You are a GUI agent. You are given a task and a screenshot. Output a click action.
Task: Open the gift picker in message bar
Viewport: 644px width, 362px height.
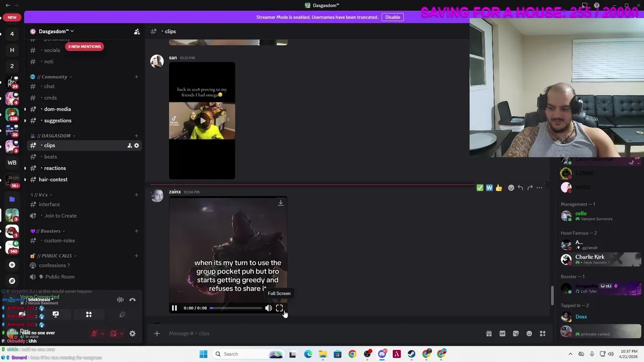coord(489,333)
